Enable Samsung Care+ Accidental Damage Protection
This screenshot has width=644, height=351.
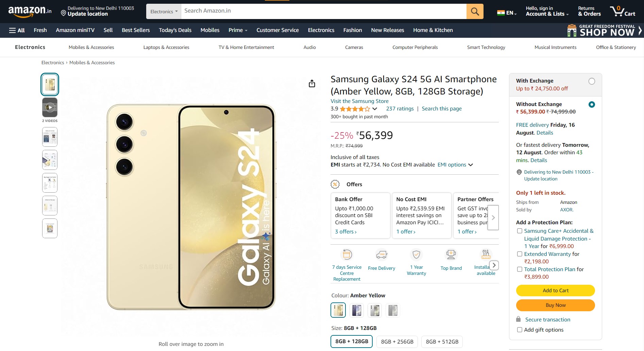pos(519,231)
